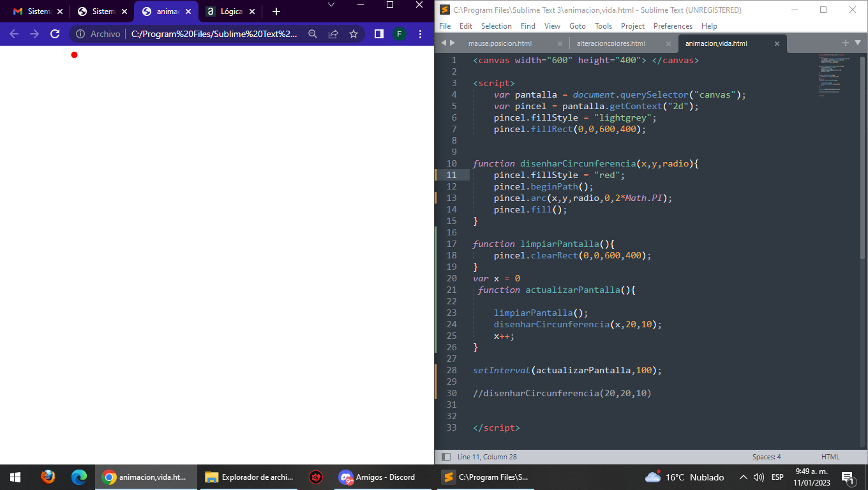Open Sublime Text Help menu
Screen dimensions: 868x490
click(x=709, y=26)
